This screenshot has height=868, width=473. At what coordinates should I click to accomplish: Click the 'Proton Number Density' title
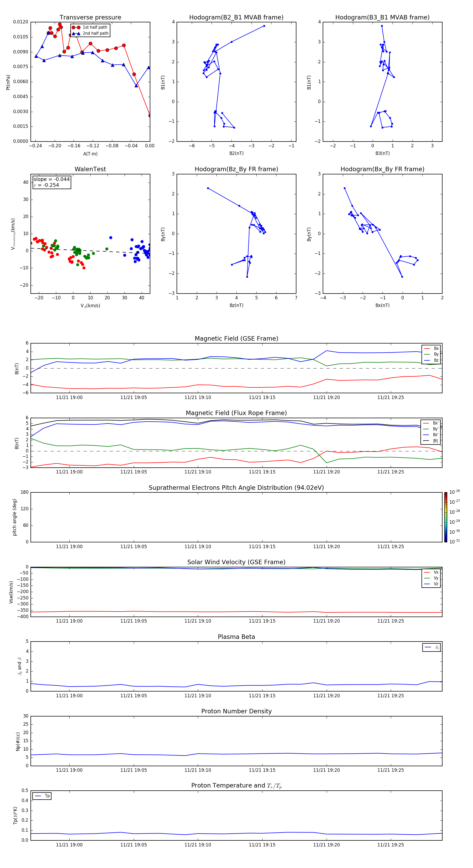tap(236, 712)
